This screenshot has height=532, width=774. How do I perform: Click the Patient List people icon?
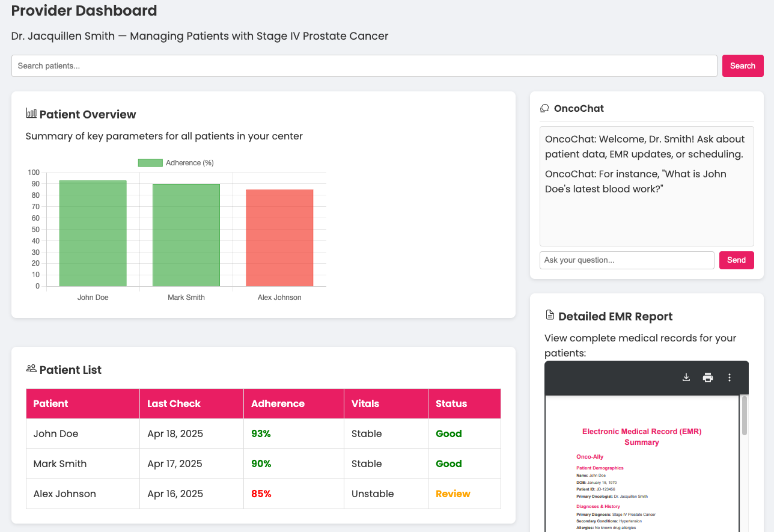tap(31, 368)
